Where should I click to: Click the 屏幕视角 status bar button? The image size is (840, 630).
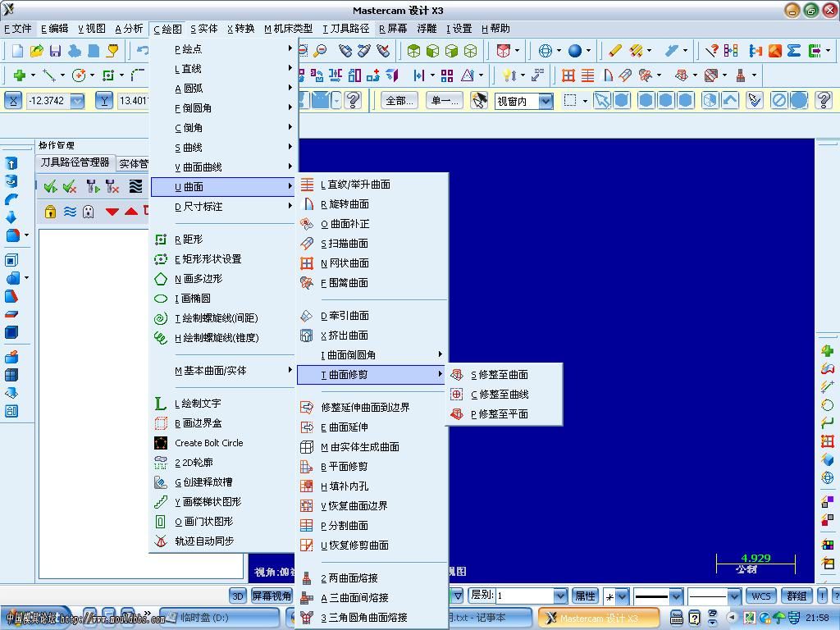pos(271,596)
